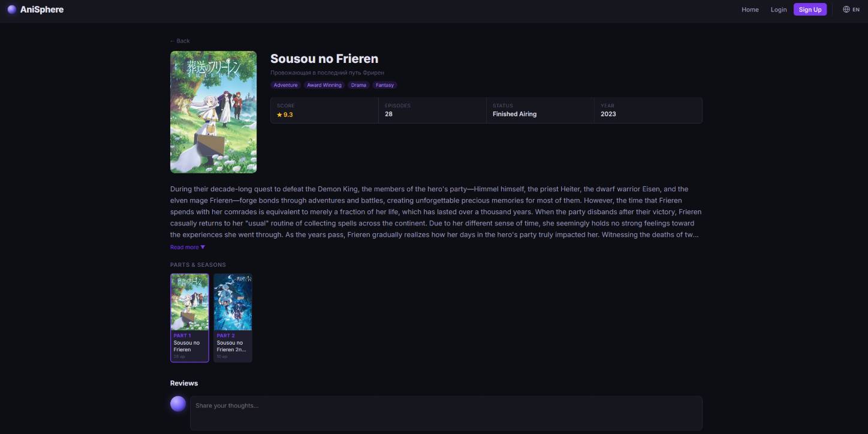Click the SCORE label in the stats bar
The height and width of the screenshot is (434, 868).
click(x=285, y=106)
